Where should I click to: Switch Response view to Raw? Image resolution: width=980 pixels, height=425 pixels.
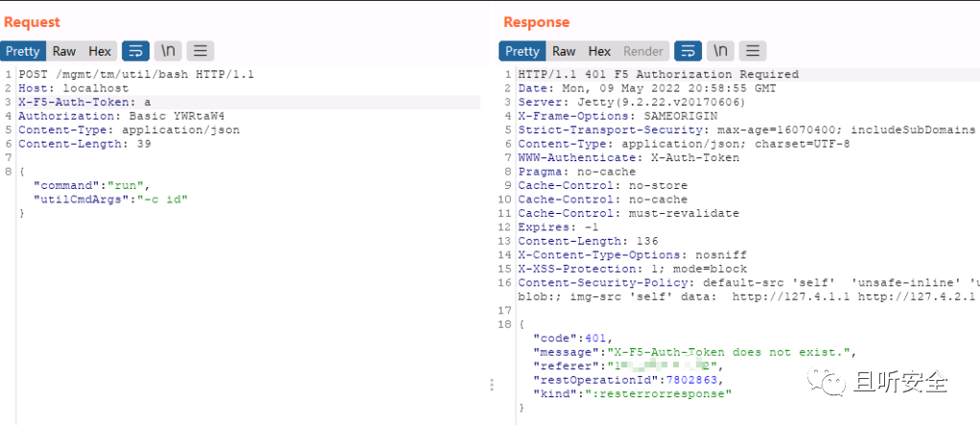pos(564,51)
